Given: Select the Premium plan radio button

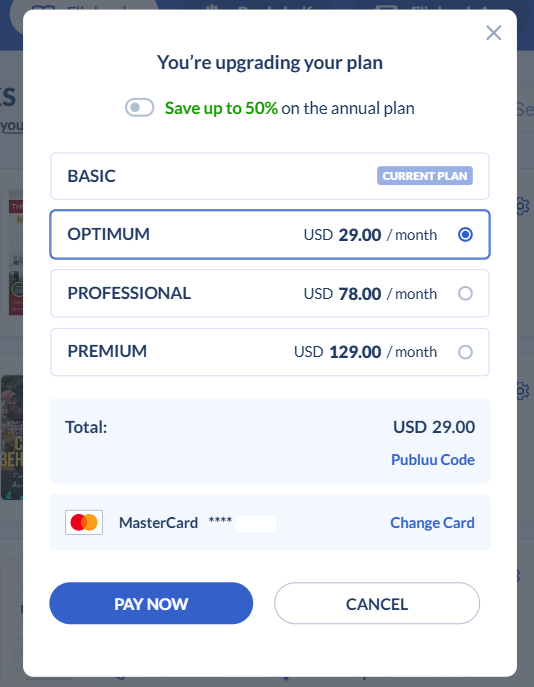Looking at the screenshot, I should coord(465,352).
